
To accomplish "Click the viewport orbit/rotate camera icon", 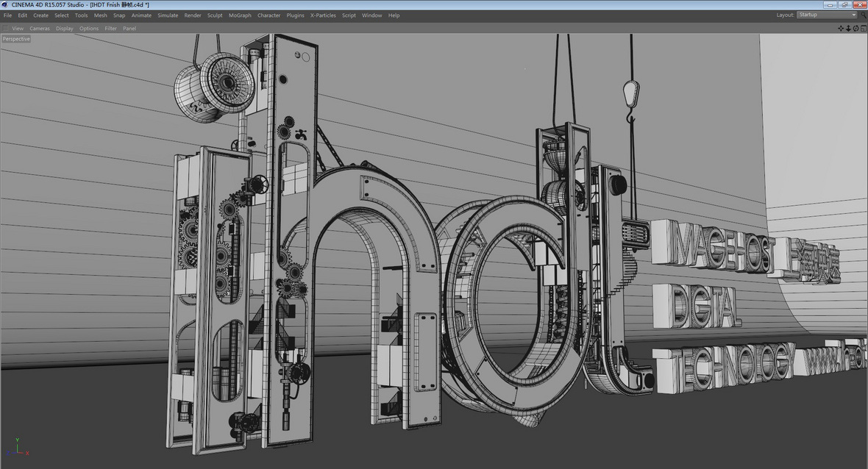I will [855, 28].
